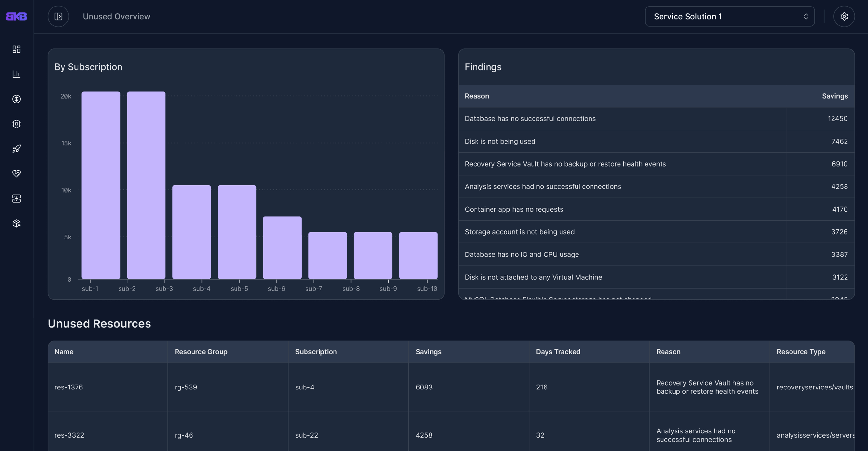Open the bar chart analytics sidebar icon

(x=17, y=74)
